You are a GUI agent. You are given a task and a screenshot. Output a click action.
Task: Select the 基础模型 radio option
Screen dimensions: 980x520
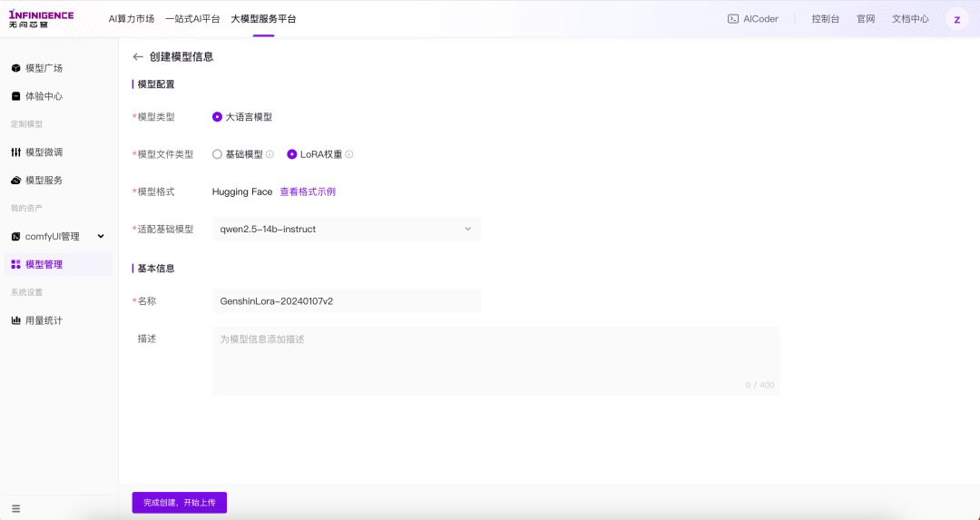(217, 154)
